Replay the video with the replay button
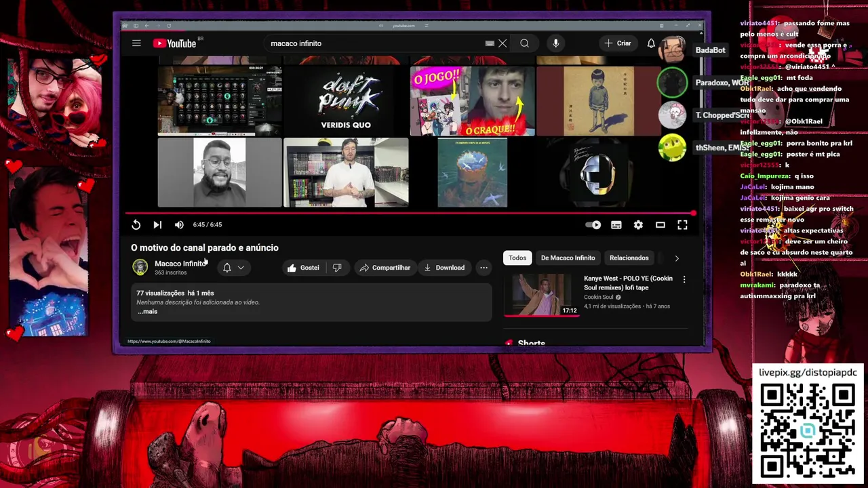This screenshot has width=868, height=488. (x=136, y=225)
